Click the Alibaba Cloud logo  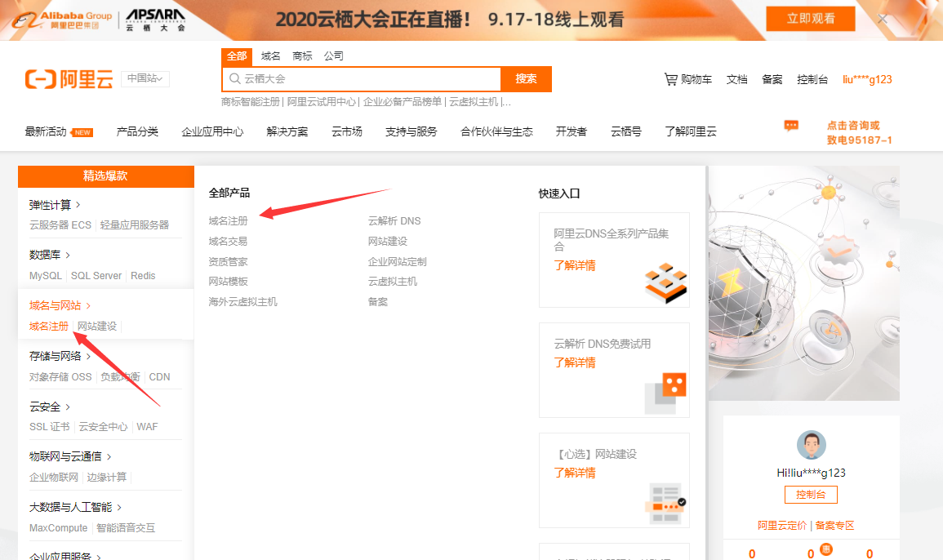69,79
